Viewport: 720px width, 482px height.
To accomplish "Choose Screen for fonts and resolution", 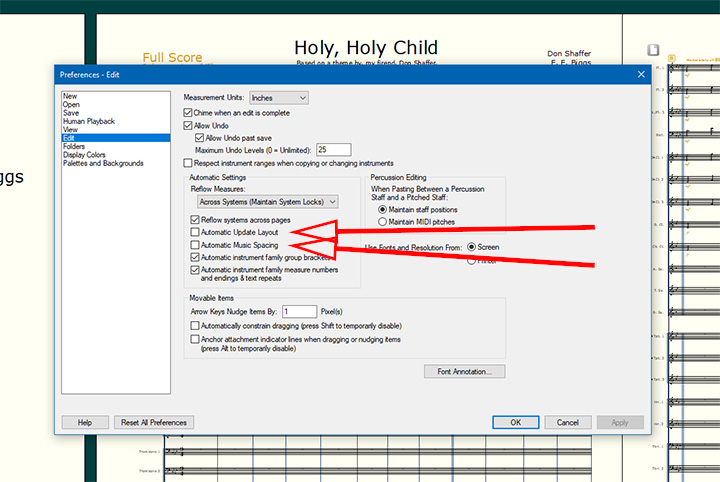I will tap(472, 246).
